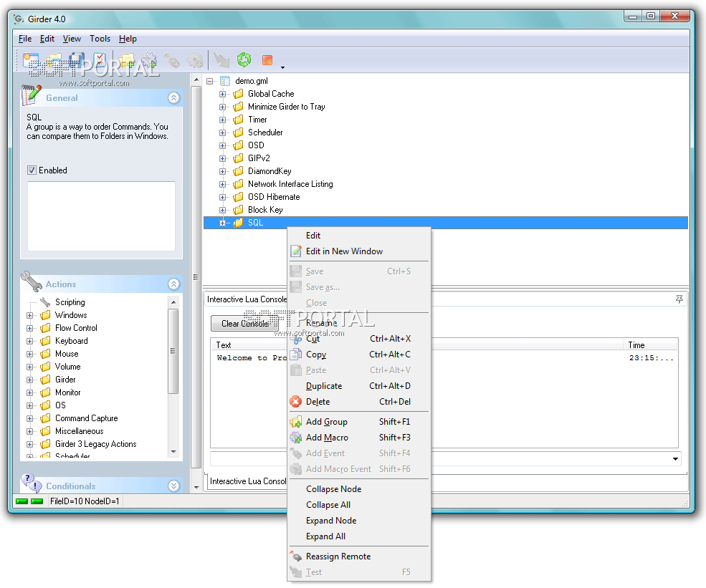This screenshot has width=706, height=588.
Task: Choose Rename in the context menu
Action: (x=358, y=322)
